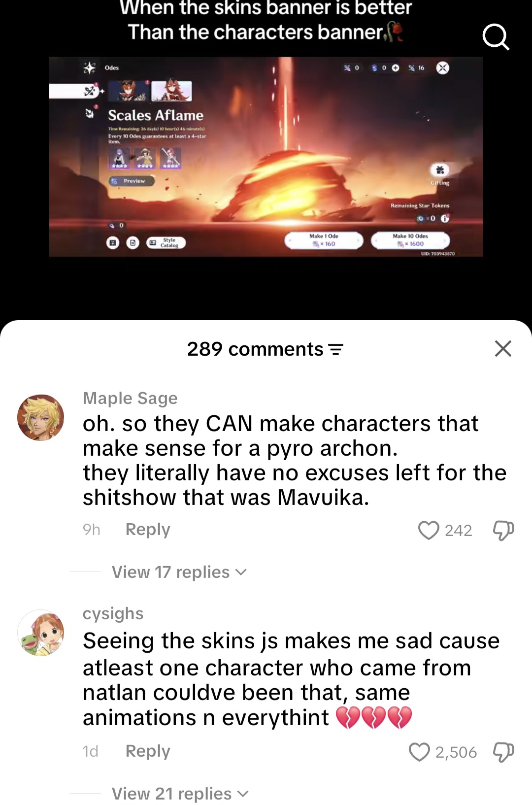Like cysighs' comment with heart icon

(x=419, y=752)
